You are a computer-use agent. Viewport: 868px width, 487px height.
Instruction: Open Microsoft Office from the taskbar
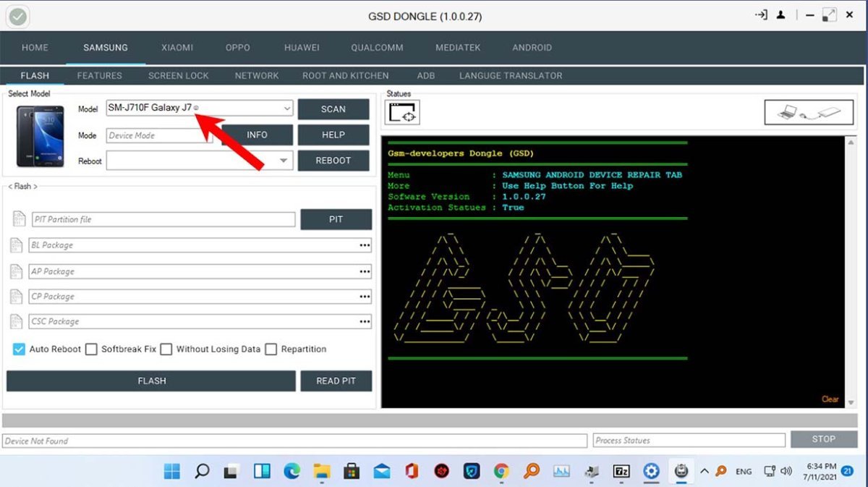point(412,471)
